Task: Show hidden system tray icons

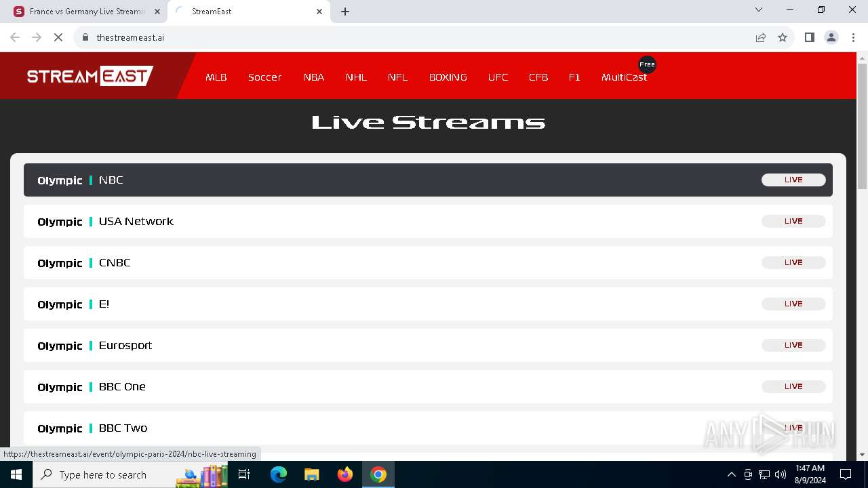Action: tap(731, 474)
